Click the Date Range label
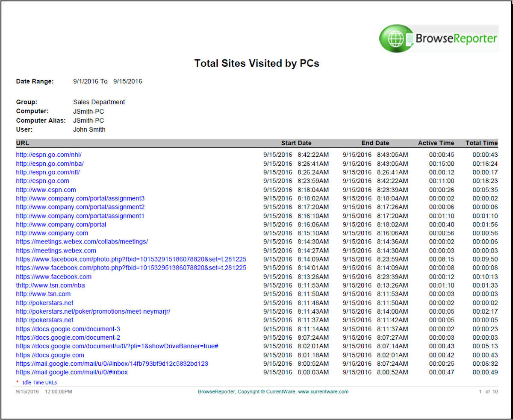Viewport: 513px width, 420px height. pyautogui.click(x=35, y=81)
